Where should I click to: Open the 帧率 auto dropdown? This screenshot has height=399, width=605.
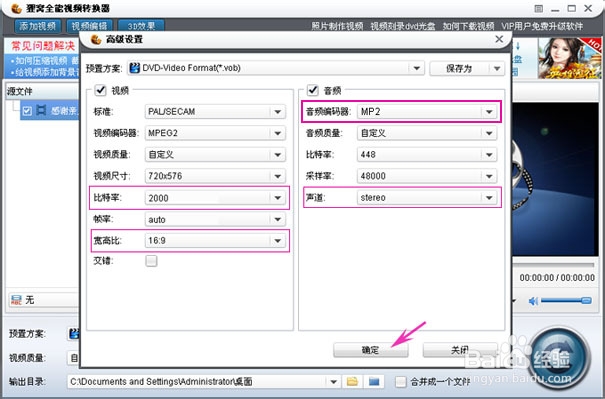point(278,220)
